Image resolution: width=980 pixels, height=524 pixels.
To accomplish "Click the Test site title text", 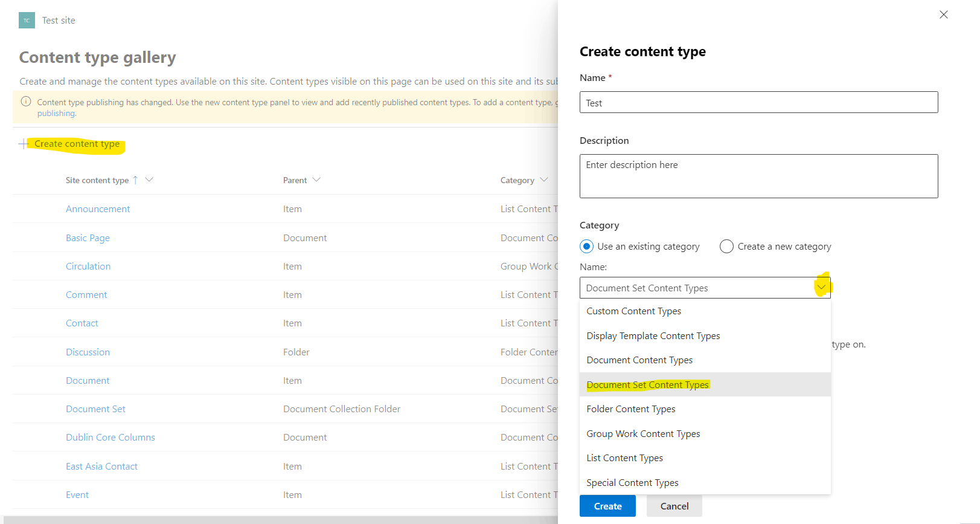I will pos(59,21).
